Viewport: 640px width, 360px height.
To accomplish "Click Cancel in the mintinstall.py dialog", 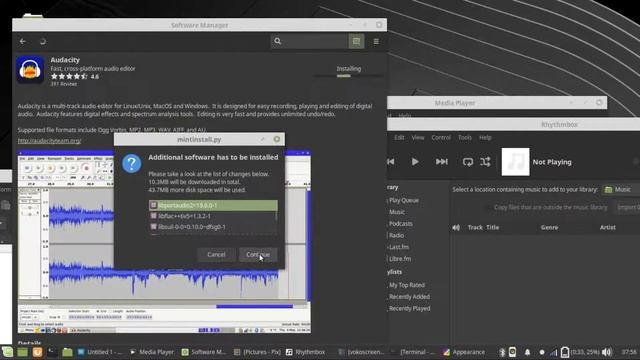I will click(x=216, y=255).
